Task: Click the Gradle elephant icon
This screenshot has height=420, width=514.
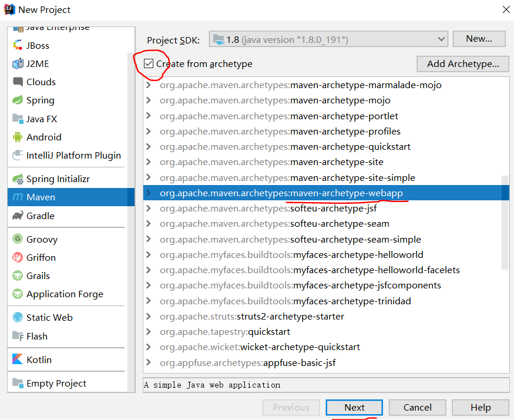Action: point(18,216)
